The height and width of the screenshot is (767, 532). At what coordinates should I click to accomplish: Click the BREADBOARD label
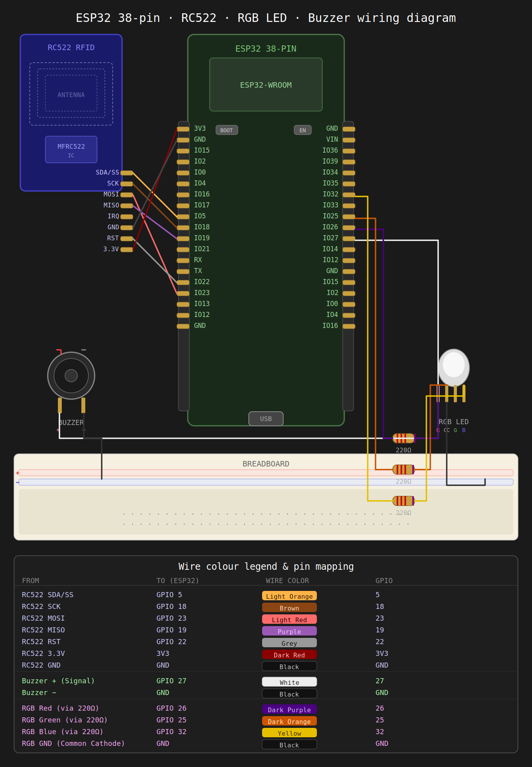coord(266,464)
